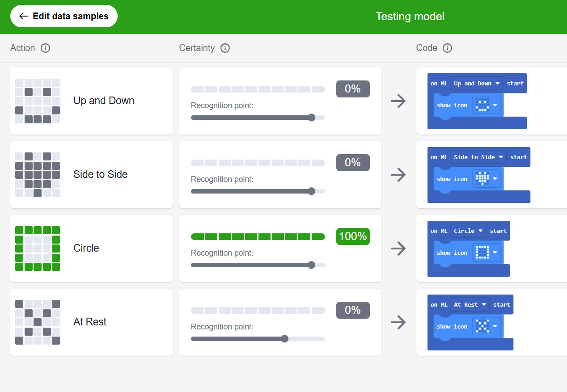Expand the Circle action dropdown in code

[x=468, y=231]
